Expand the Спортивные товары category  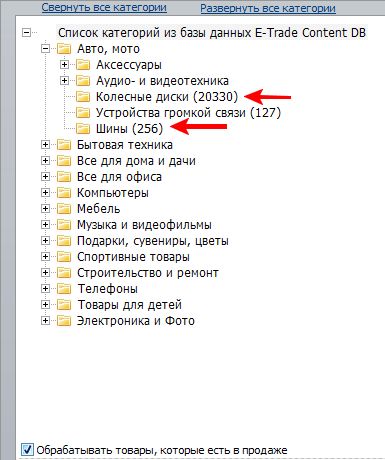click(45, 257)
